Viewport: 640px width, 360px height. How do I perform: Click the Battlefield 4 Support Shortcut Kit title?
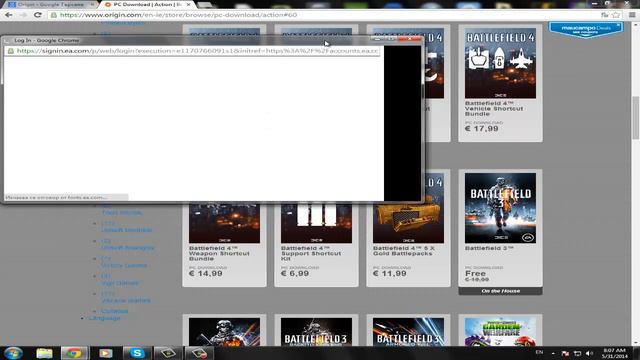[x=311, y=253]
